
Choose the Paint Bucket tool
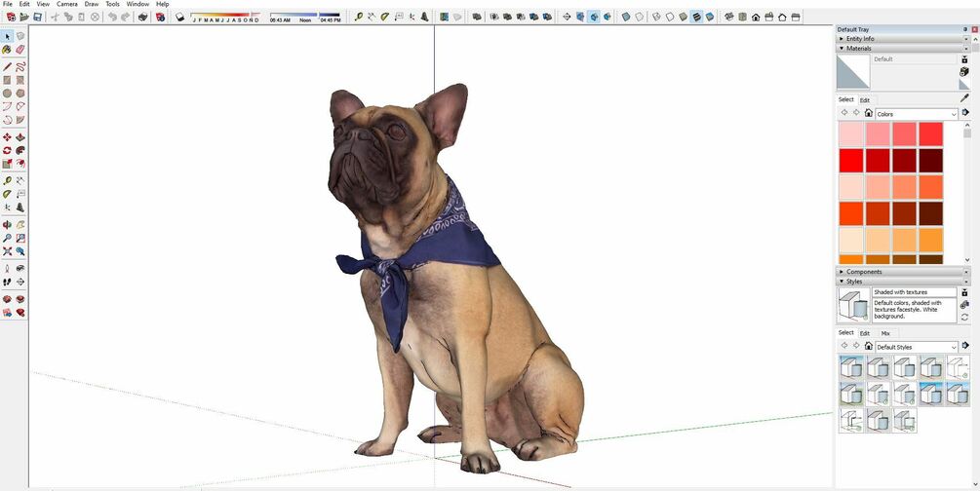tap(7, 50)
